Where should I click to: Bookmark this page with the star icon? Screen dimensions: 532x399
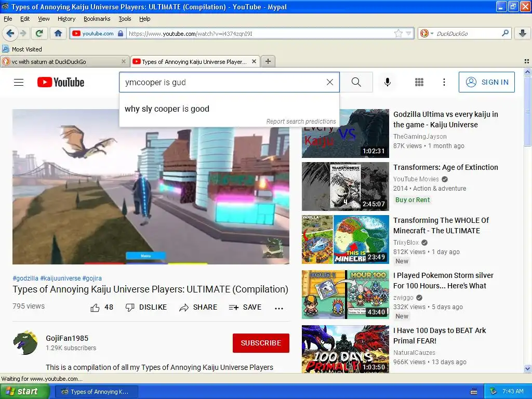(x=398, y=33)
